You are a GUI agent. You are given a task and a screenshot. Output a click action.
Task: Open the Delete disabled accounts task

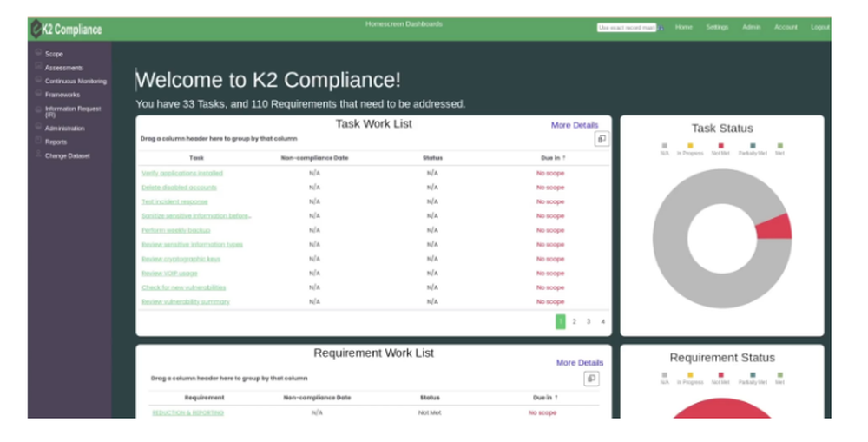[x=179, y=188]
